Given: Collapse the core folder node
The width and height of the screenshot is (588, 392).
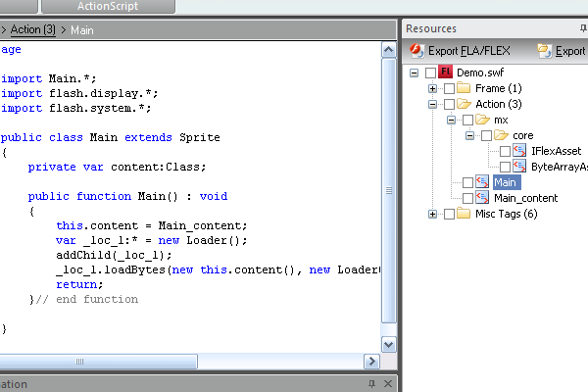Looking at the screenshot, I should coord(469,135).
